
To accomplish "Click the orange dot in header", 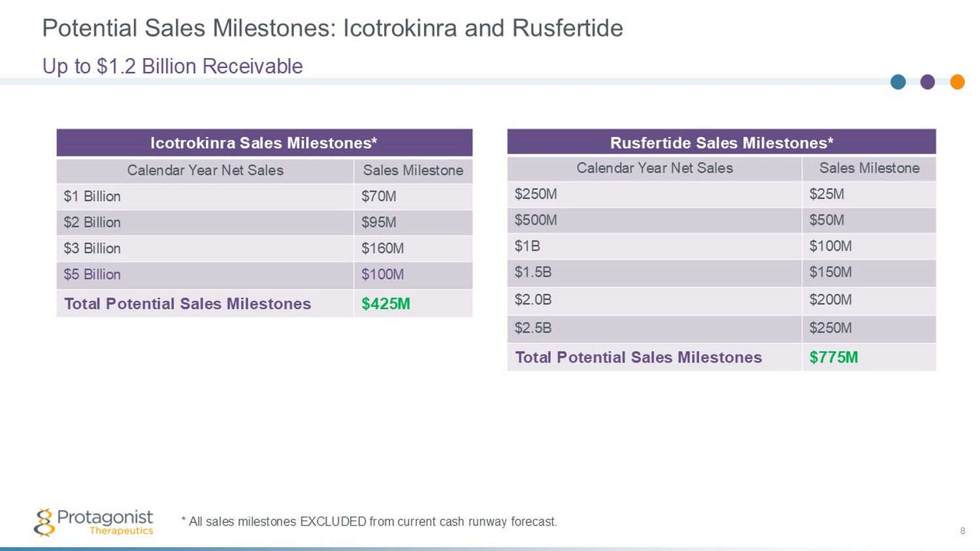I will click(x=957, y=82).
